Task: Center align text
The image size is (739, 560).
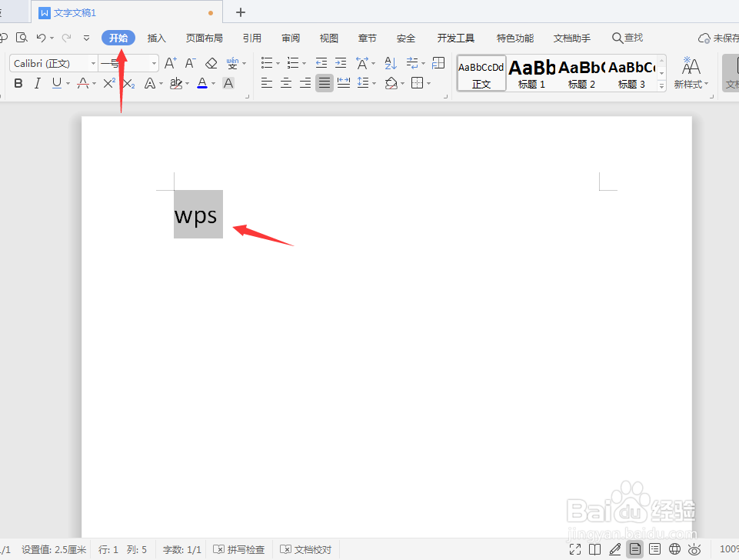Action: [x=286, y=83]
